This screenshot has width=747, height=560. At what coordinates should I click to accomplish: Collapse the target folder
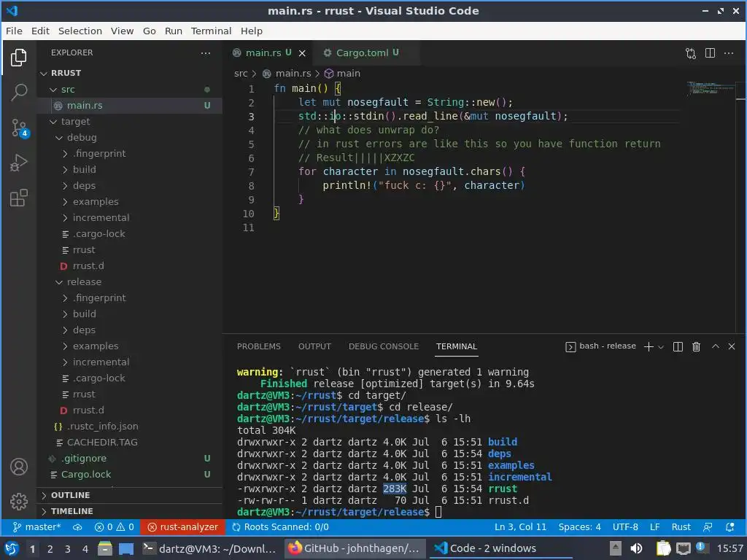coord(130,122)
